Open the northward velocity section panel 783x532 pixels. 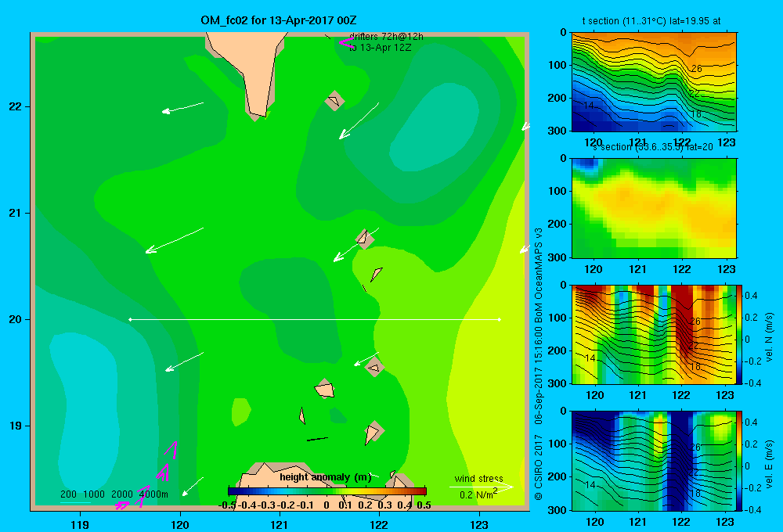654,334
